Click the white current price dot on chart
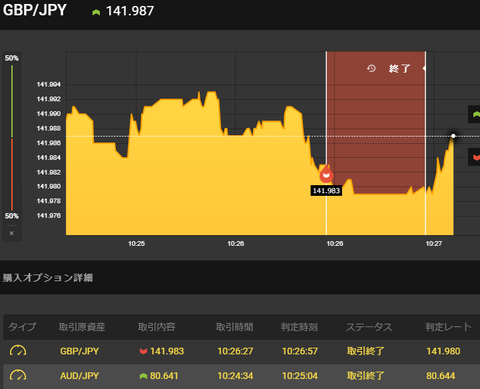The height and width of the screenshot is (389, 480). point(453,136)
